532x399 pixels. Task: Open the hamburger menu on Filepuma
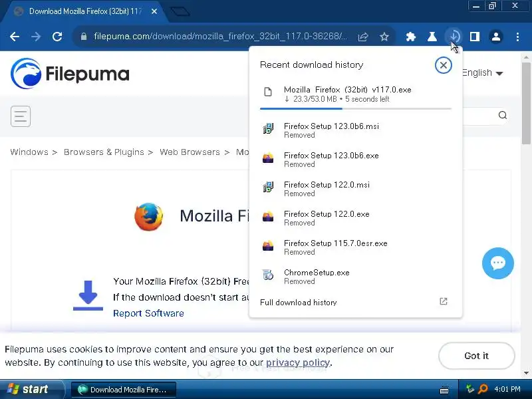click(x=21, y=116)
